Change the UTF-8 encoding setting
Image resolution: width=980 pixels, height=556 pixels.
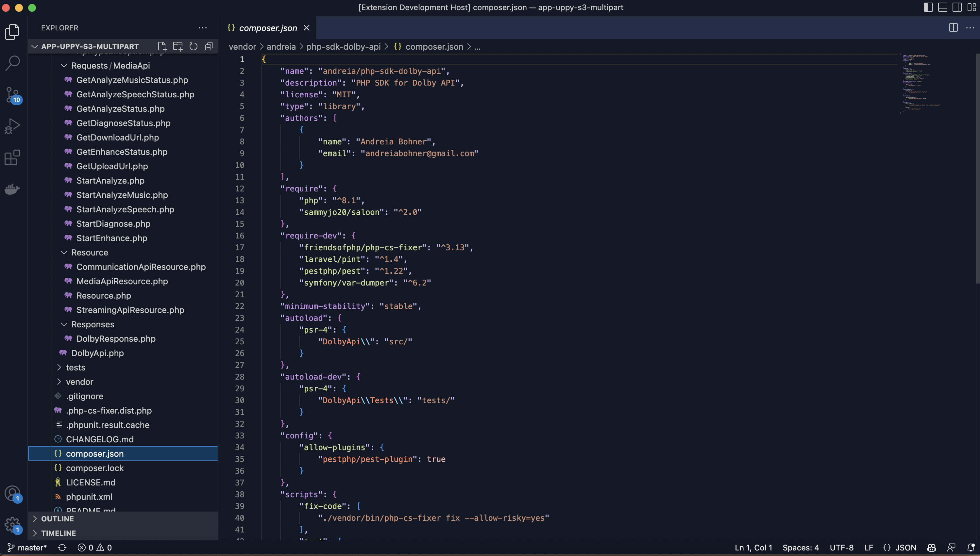(x=841, y=548)
